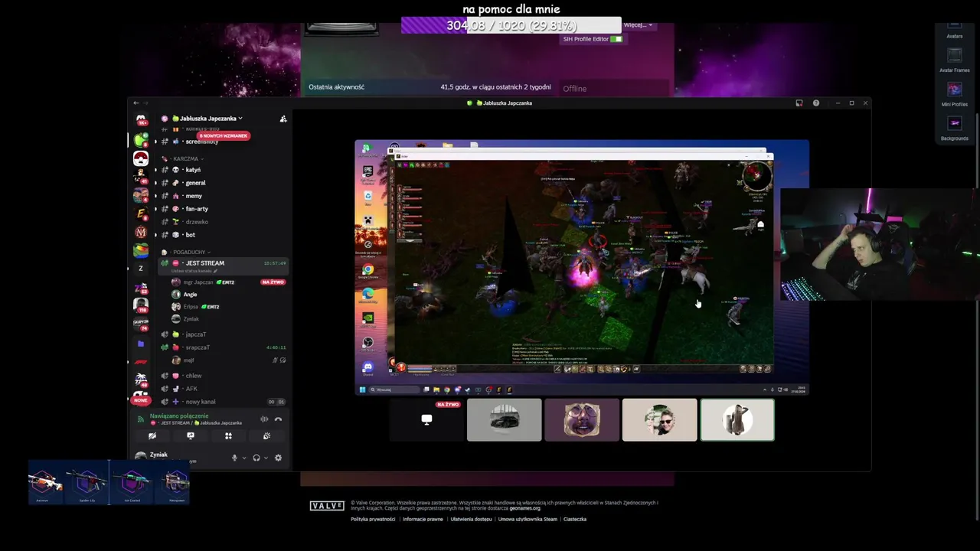Open the memy text channel
Image resolution: width=980 pixels, height=551 pixels.
(x=222, y=196)
